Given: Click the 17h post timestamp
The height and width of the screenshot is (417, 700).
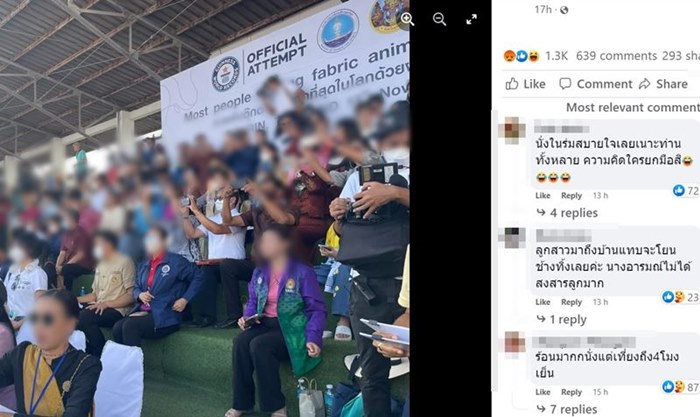Looking at the screenshot, I should 543,10.
